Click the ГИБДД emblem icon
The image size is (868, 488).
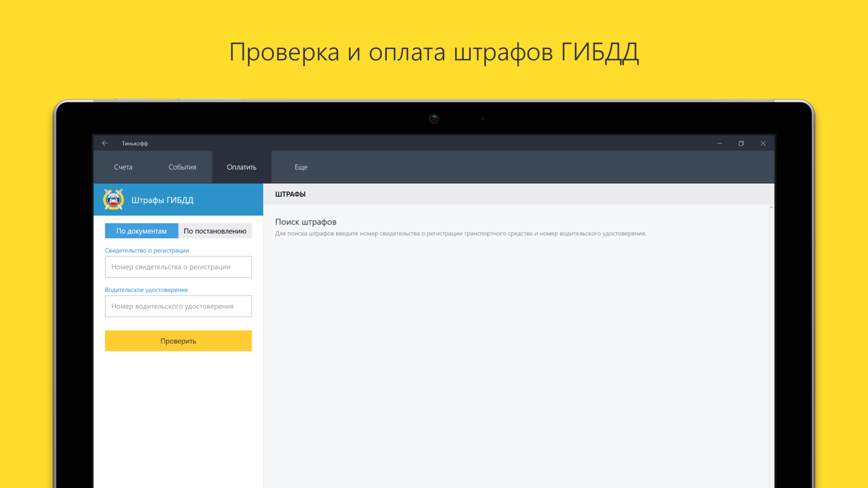click(x=114, y=200)
